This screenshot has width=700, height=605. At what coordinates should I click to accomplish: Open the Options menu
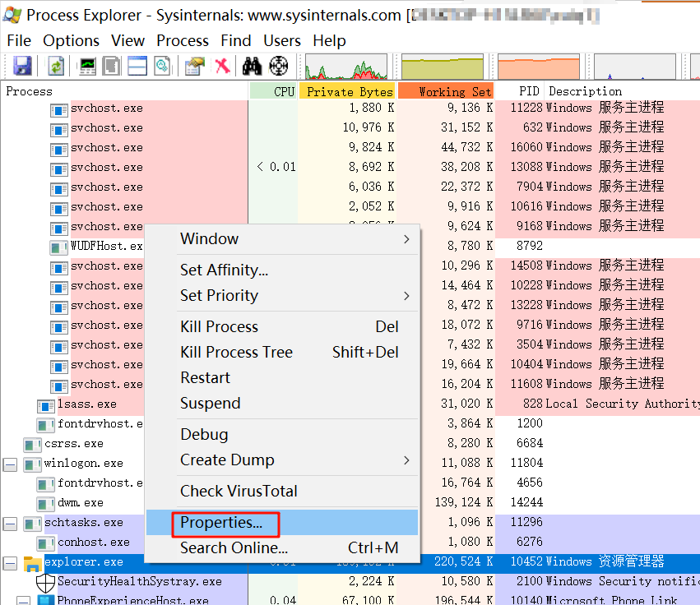[x=71, y=40]
